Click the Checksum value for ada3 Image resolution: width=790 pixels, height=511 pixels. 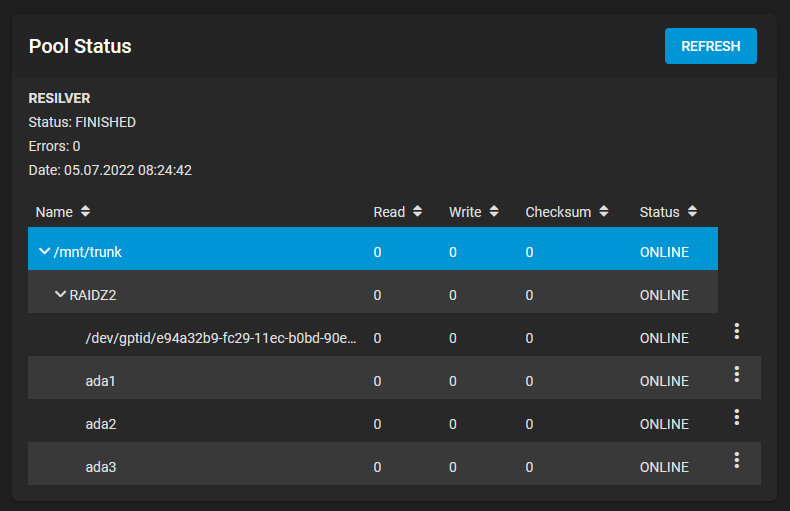point(530,467)
